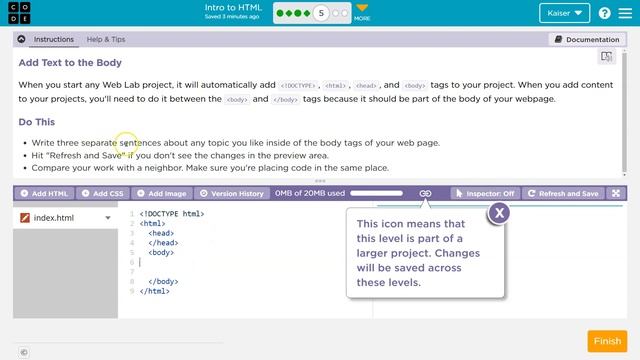Click the opening <head> tag line

tap(161, 233)
